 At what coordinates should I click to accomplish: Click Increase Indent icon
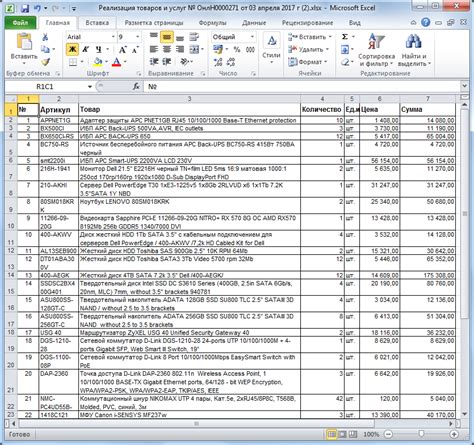pos(166,62)
